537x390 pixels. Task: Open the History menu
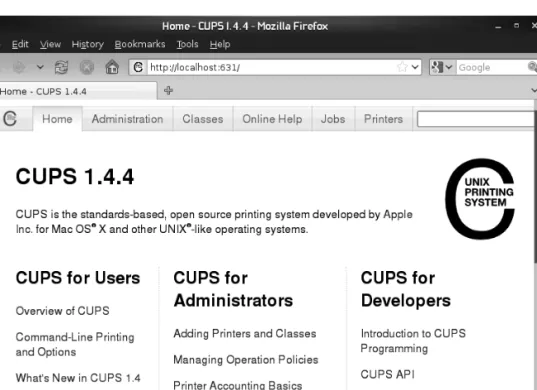(88, 44)
